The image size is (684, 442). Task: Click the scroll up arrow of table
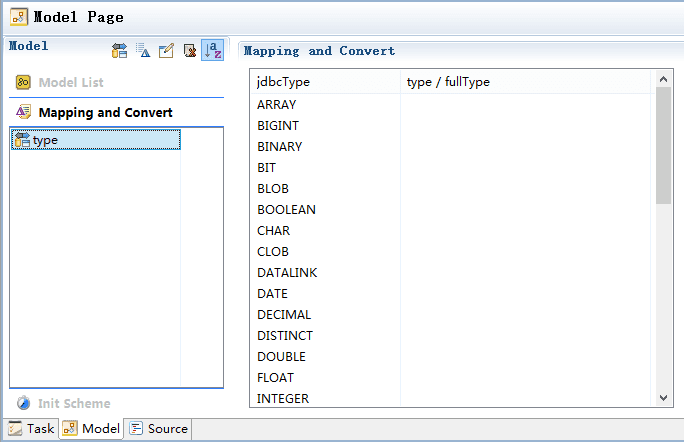663,79
